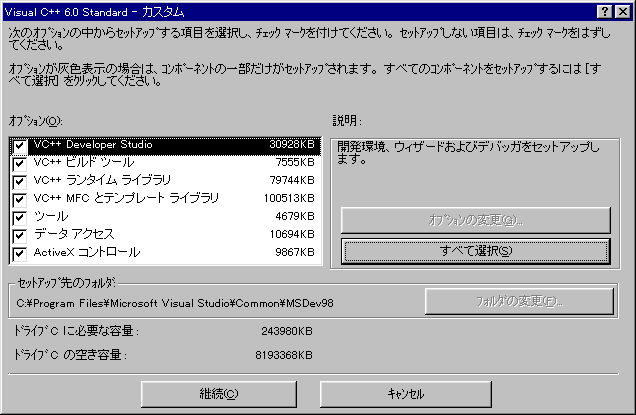The width and height of the screenshot is (636, 415).
Task: Uncheck the VC++ Developer Studio checkbox
Action: click(19, 146)
